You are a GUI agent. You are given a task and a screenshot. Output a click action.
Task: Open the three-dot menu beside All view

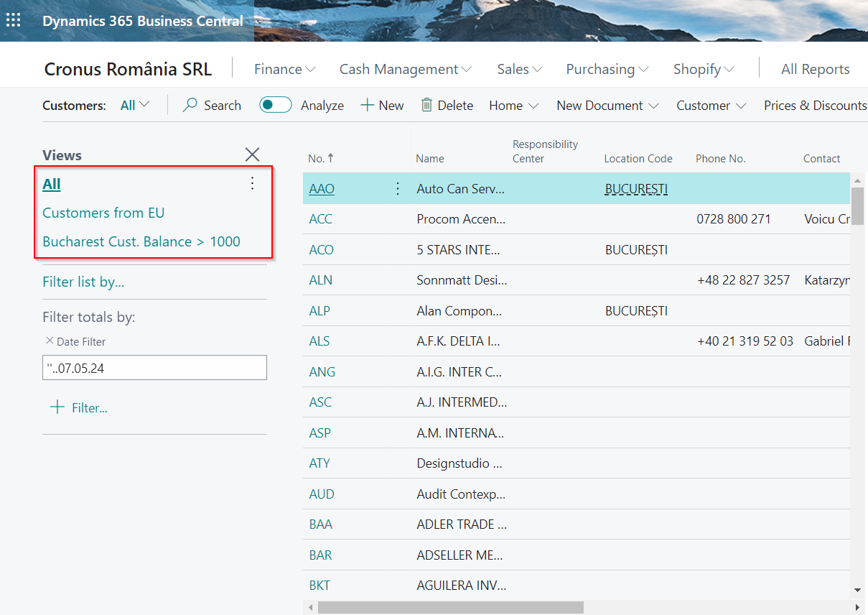click(252, 184)
